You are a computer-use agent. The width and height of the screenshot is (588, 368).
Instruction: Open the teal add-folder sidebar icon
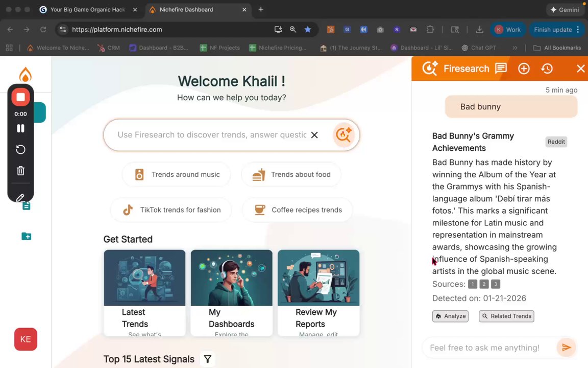[x=26, y=236]
